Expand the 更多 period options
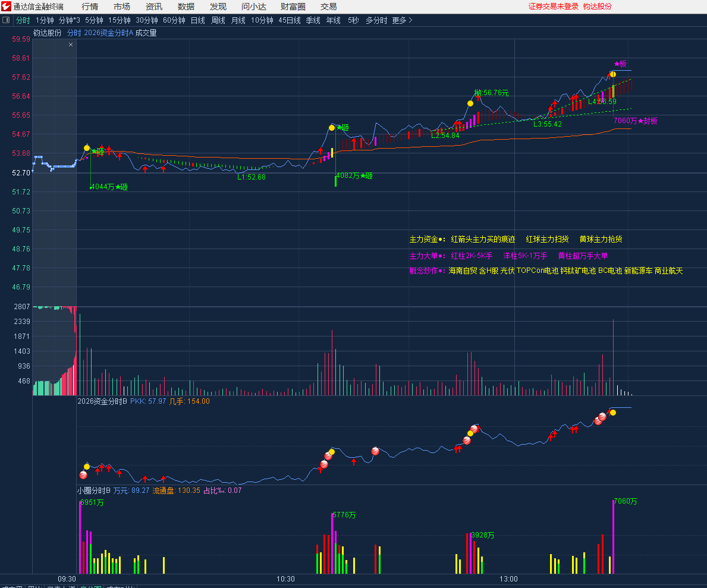Viewport: 707px width, 588px height. tap(402, 20)
